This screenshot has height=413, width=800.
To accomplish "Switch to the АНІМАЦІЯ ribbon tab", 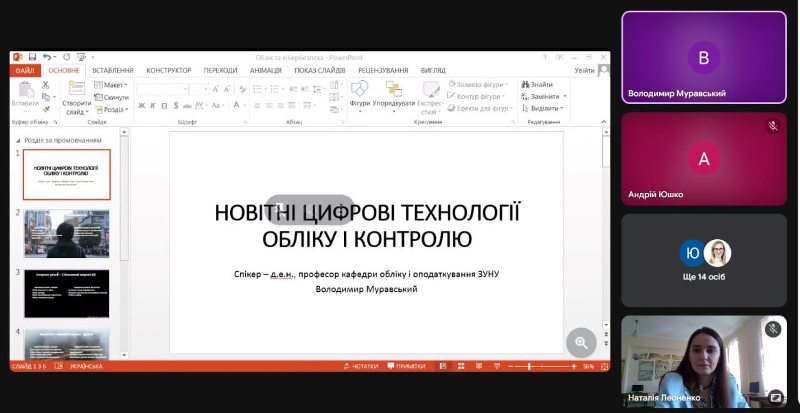I will pos(265,71).
